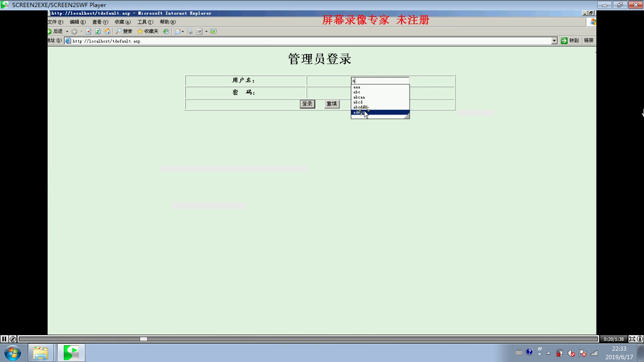The width and height of the screenshot is (644, 362).
Task: Click the SCREEN2SWF Player taskbar icon
Action: click(71, 353)
